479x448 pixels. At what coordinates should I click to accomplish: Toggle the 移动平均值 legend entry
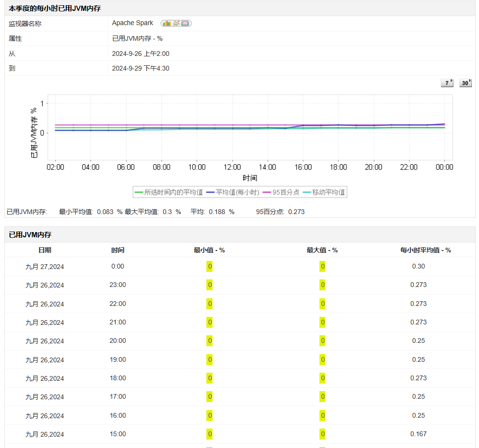pos(324,192)
